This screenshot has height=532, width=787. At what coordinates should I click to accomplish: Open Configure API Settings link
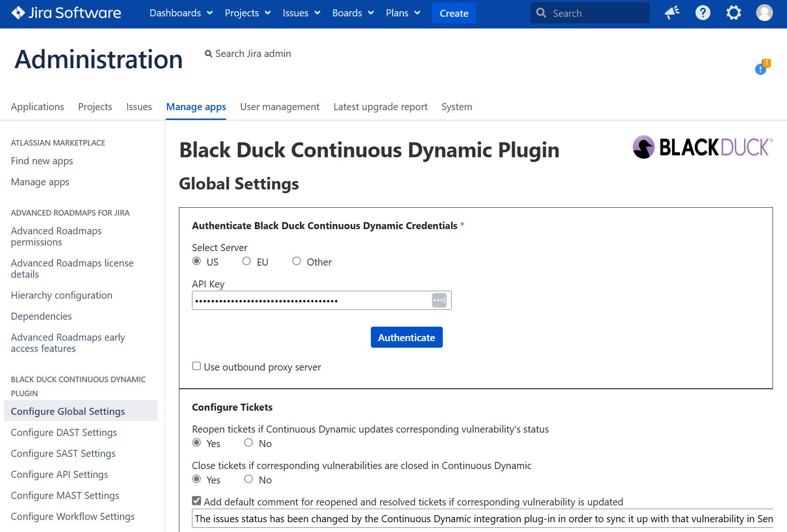(x=59, y=475)
